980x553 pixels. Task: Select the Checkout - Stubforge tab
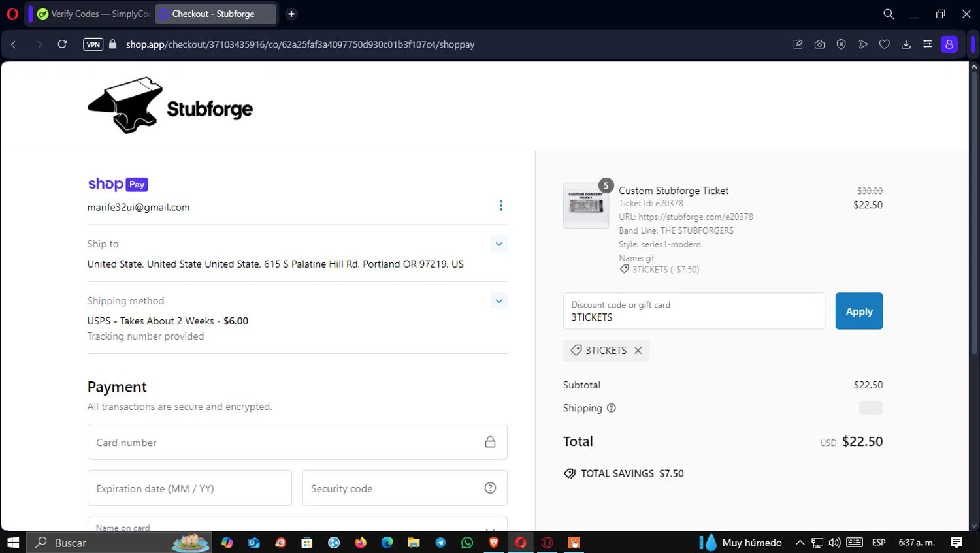(216, 14)
